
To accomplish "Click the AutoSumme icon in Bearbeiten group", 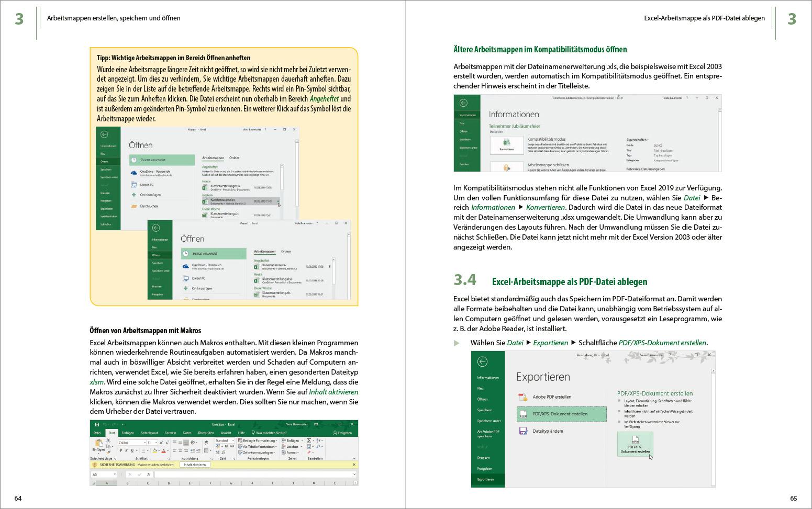I will [x=308, y=440].
